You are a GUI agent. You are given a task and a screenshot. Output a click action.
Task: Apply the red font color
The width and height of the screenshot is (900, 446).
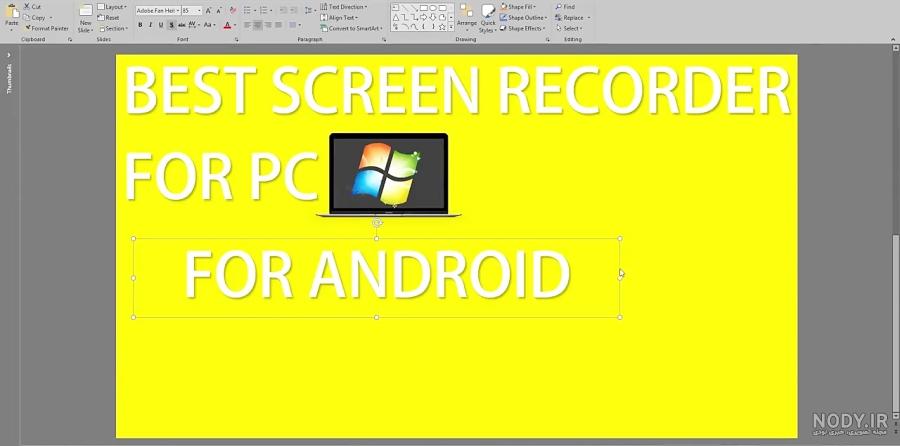227,25
